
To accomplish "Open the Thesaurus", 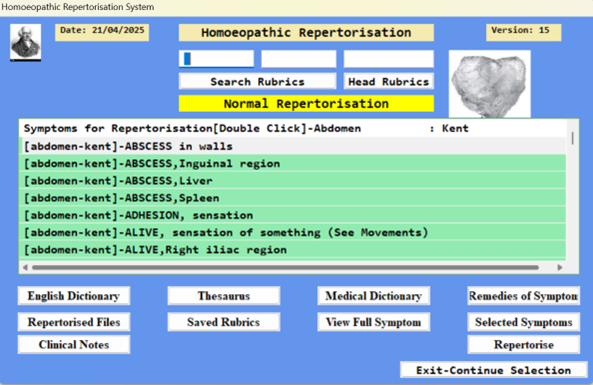I will (224, 296).
